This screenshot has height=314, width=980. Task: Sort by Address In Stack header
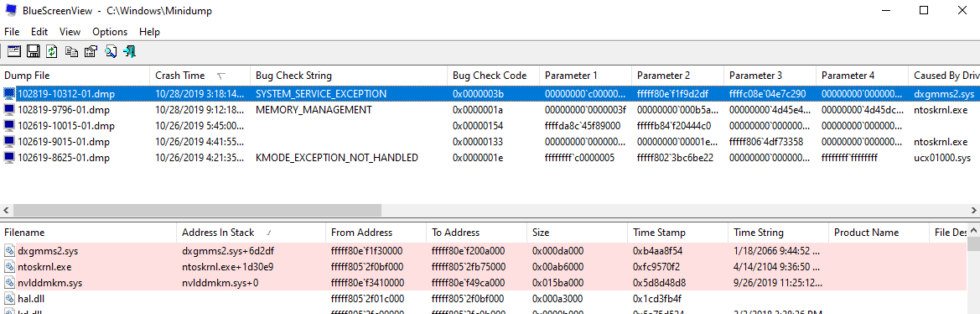point(251,233)
